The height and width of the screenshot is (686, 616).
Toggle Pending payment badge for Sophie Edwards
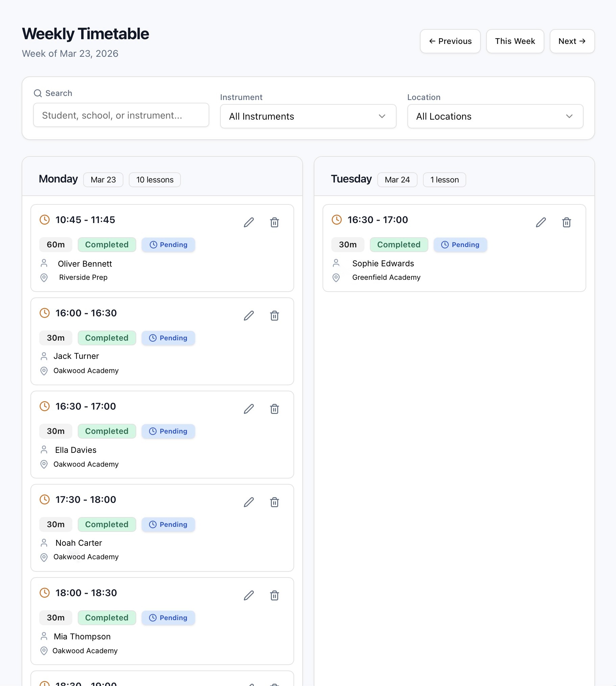click(x=460, y=245)
